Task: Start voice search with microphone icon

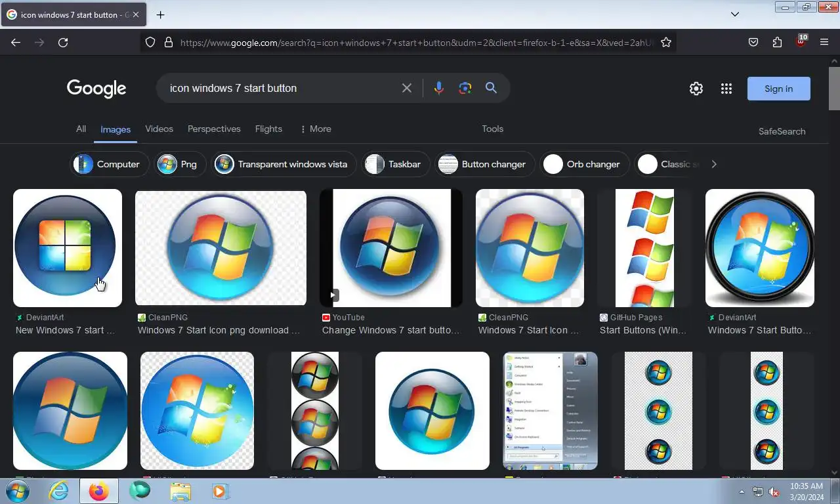Action: [x=438, y=88]
